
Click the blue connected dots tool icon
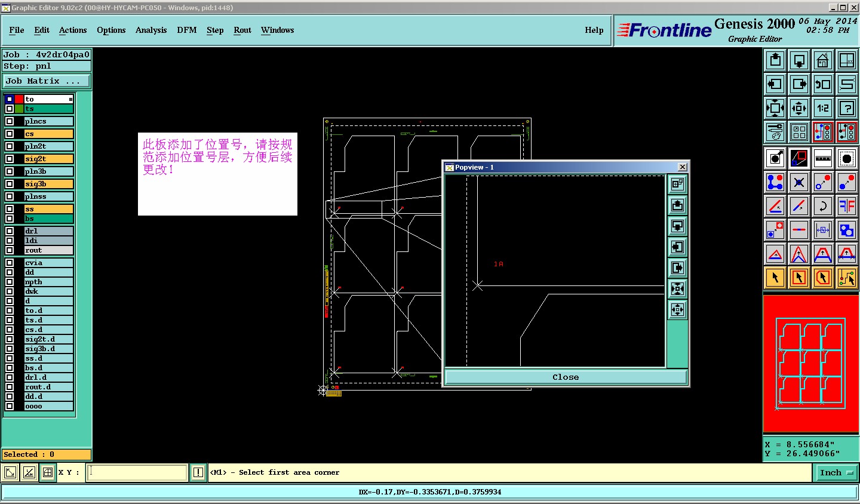point(775,182)
